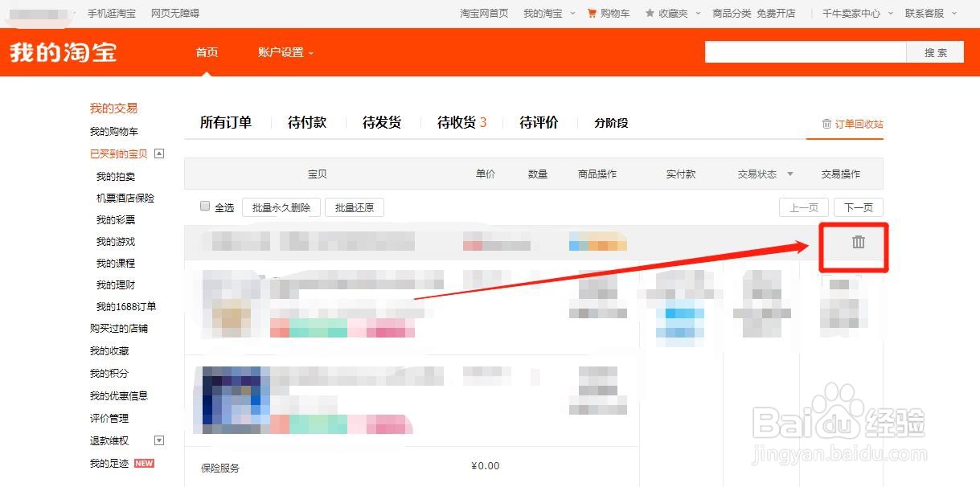
Task: Open the order recycle bin (订单回收站)
Action: coord(852,124)
